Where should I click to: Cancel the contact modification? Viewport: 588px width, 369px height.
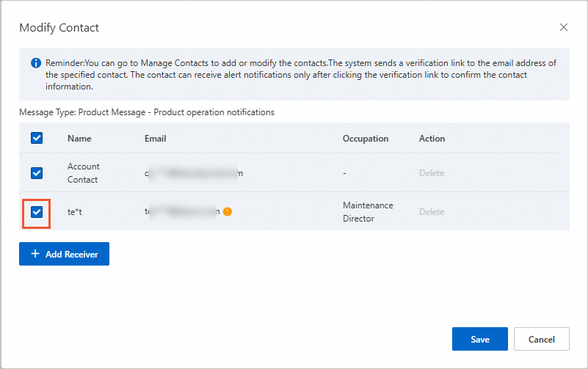(x=542, y=339)
